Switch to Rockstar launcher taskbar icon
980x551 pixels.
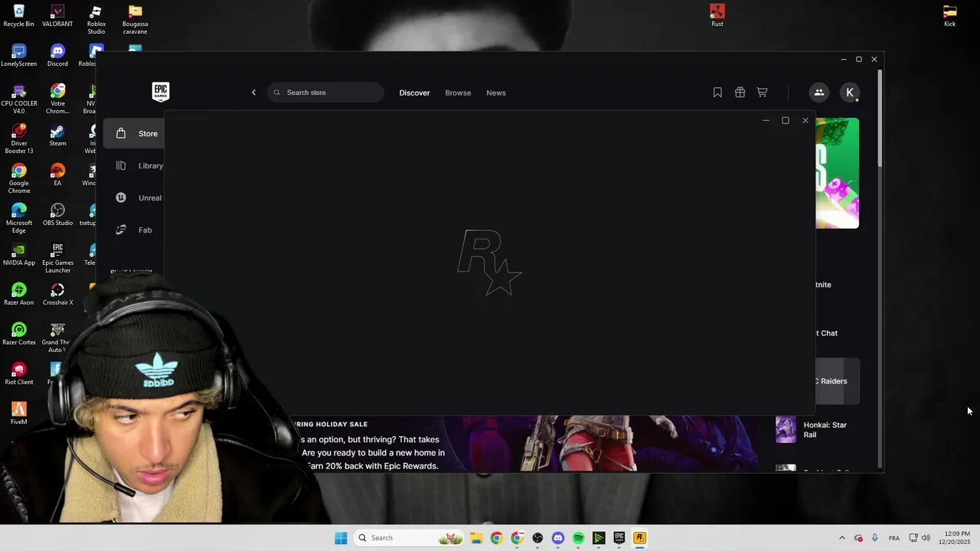pyautogui.click(x=639, y=538)
